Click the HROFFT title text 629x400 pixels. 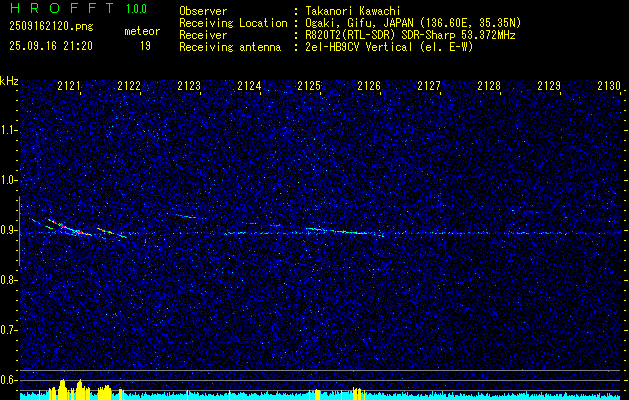coord(62,8)
